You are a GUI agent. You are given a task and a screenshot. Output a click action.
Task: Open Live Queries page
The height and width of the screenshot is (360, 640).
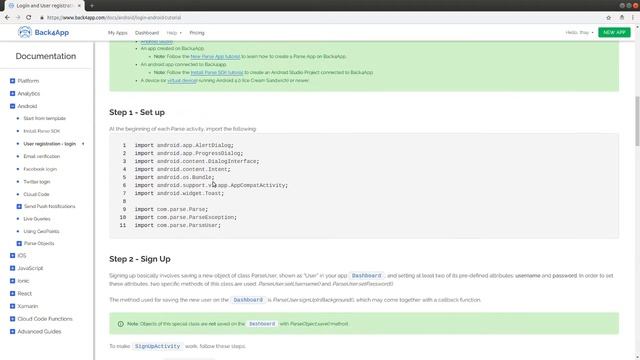pyautogui.click(x=37, y=219)
